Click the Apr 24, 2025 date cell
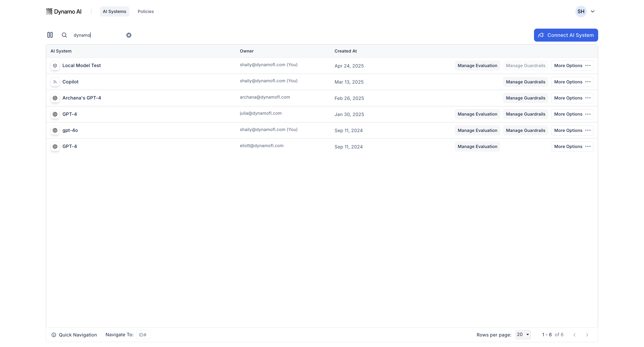This screenshot has height=347, width=644. 349,66
